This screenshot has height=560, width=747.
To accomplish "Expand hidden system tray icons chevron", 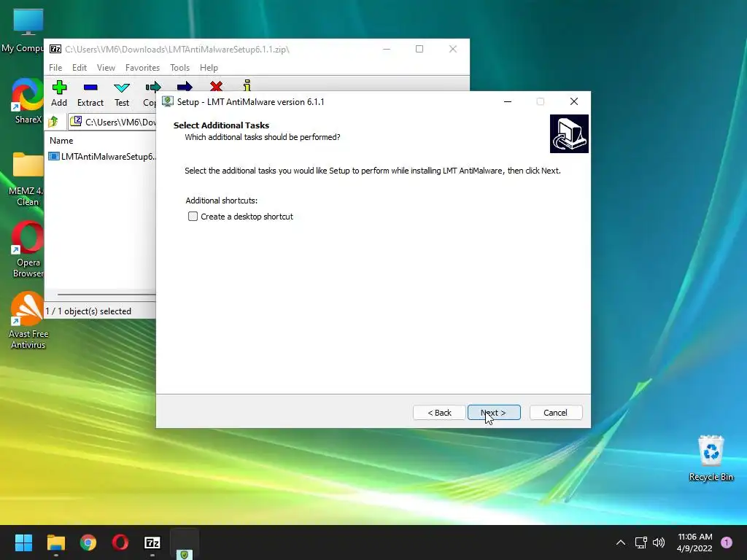I will pos(620,542).
